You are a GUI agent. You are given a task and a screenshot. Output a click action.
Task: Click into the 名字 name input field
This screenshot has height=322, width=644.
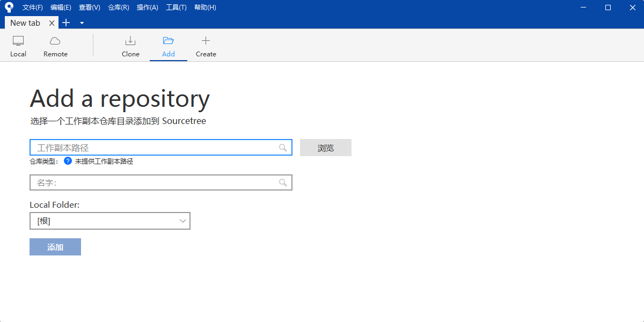tap(156, 182)
